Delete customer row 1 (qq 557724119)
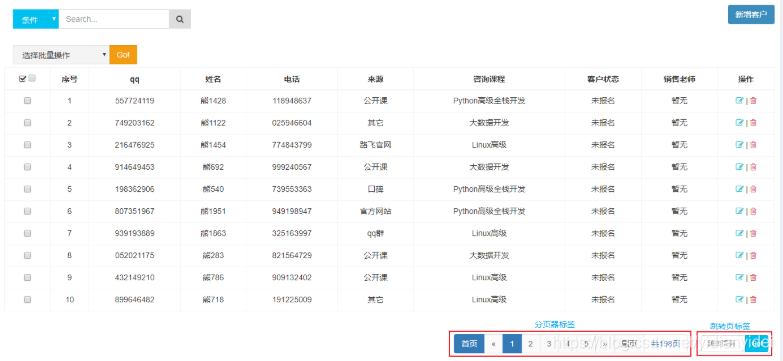The image size is (783, 361). point(753,100)
